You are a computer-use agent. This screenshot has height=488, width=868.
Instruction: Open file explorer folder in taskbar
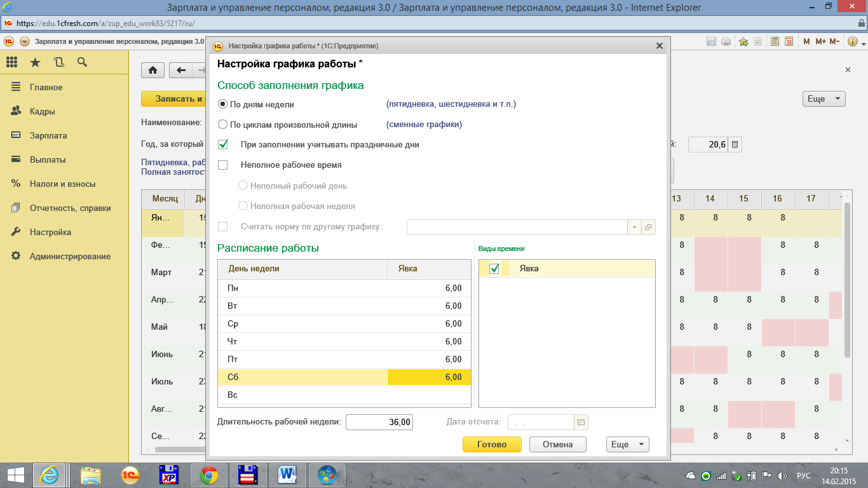[x=90, y=475]
